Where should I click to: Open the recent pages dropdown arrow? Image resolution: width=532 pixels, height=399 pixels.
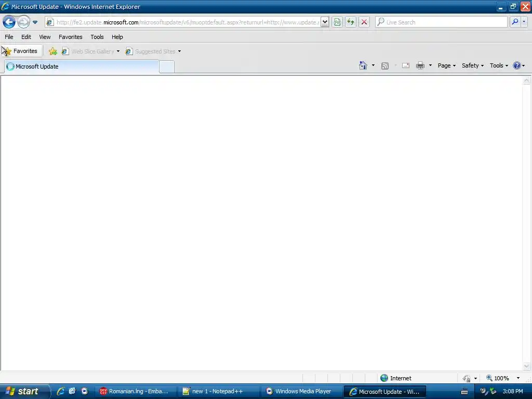(x=35, y=22)
